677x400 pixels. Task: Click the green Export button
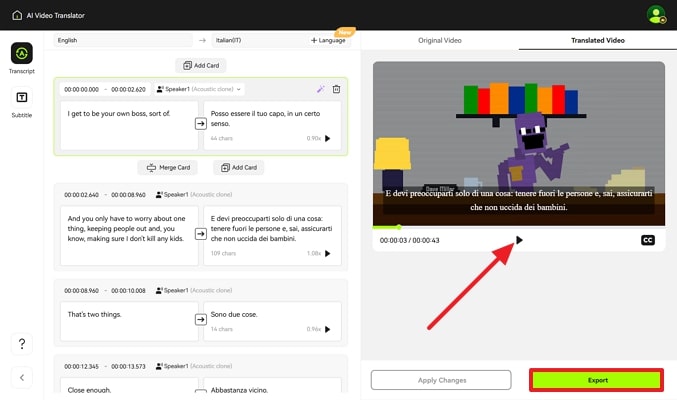[596, 380]
